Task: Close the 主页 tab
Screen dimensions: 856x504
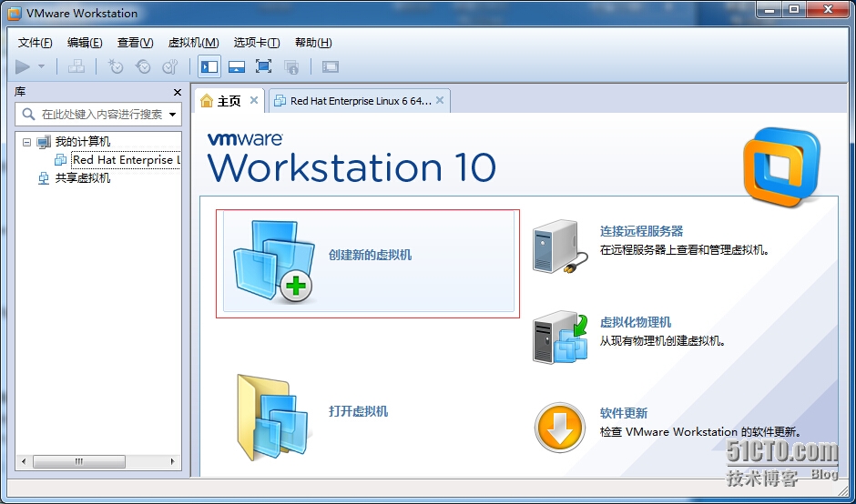Action: (x=254, y=100)
